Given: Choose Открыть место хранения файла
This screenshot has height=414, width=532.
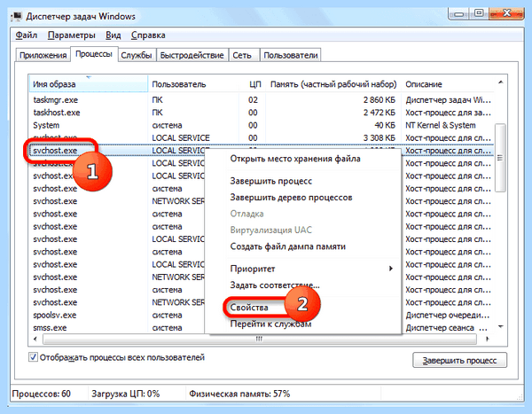Looking at the screenshot, I should [295, 159].
